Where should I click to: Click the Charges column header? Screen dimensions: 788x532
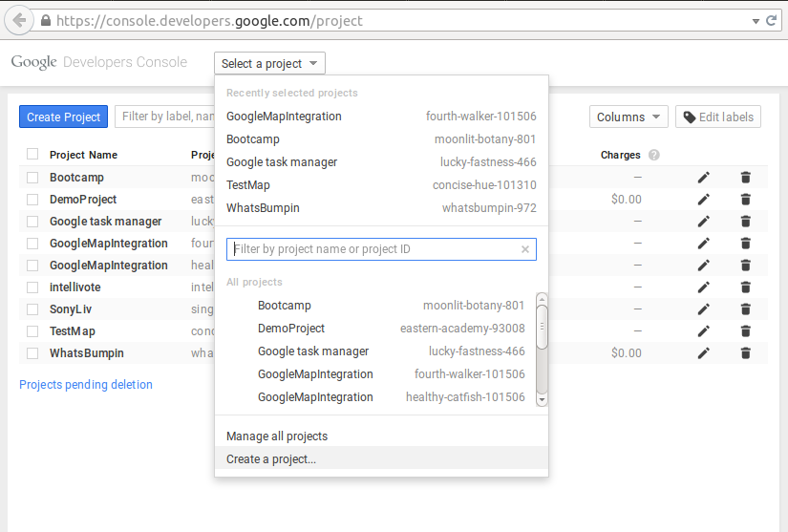pos(621,155)
